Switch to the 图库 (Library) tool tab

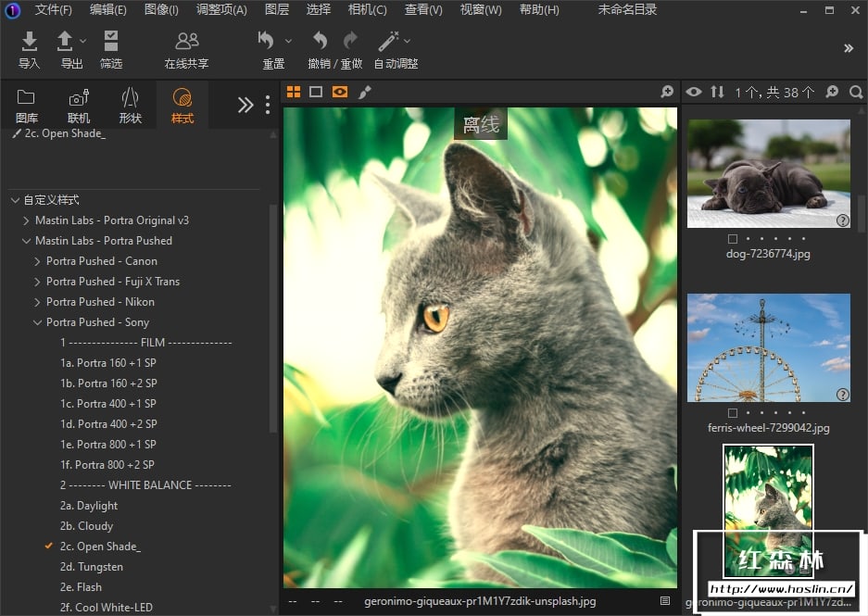click(27, 106)
